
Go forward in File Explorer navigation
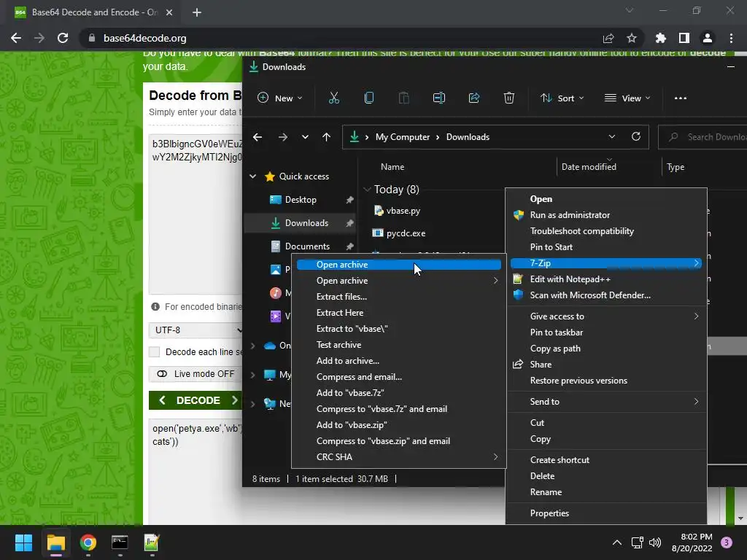[283, 137]
